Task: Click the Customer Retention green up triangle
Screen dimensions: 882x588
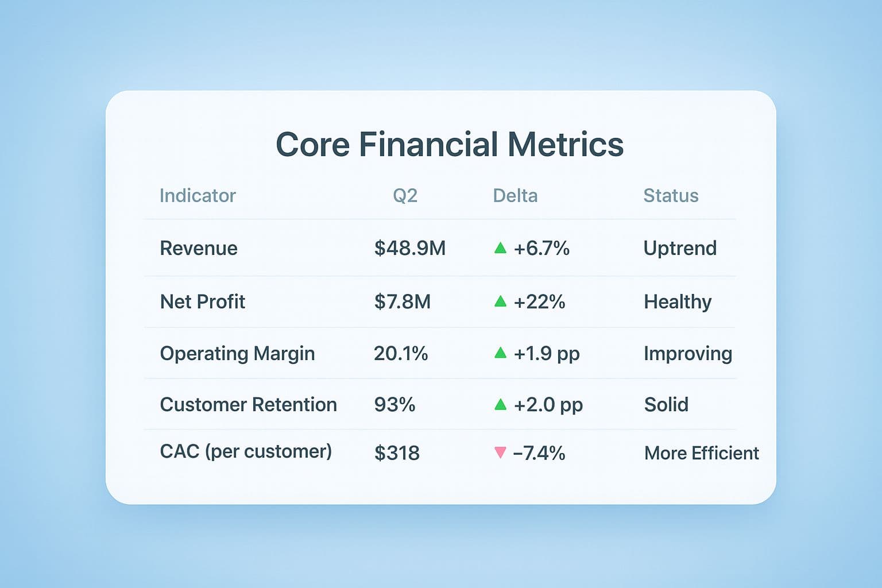Action: coord(500,405)
